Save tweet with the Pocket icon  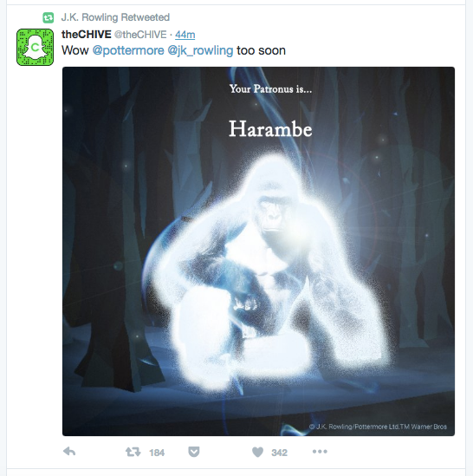coord(193,452)
